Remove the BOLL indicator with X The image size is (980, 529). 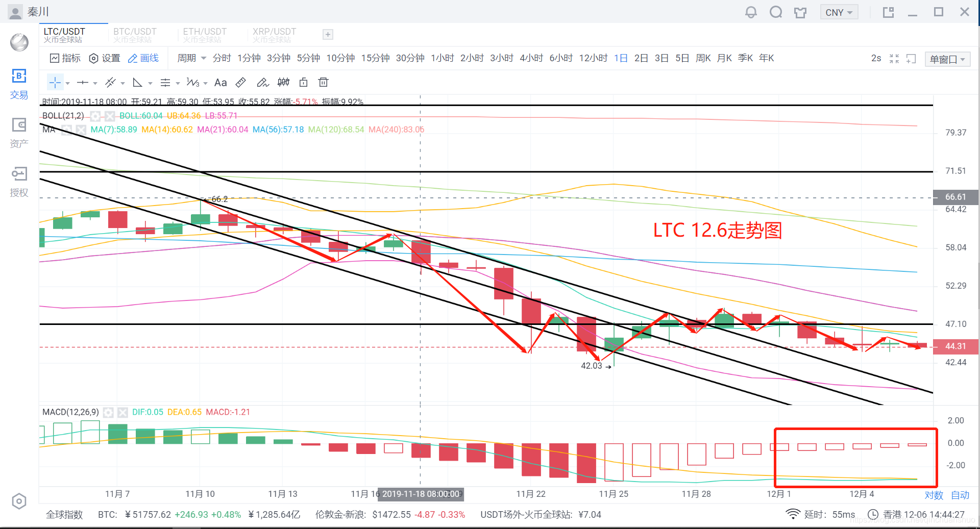110,116
